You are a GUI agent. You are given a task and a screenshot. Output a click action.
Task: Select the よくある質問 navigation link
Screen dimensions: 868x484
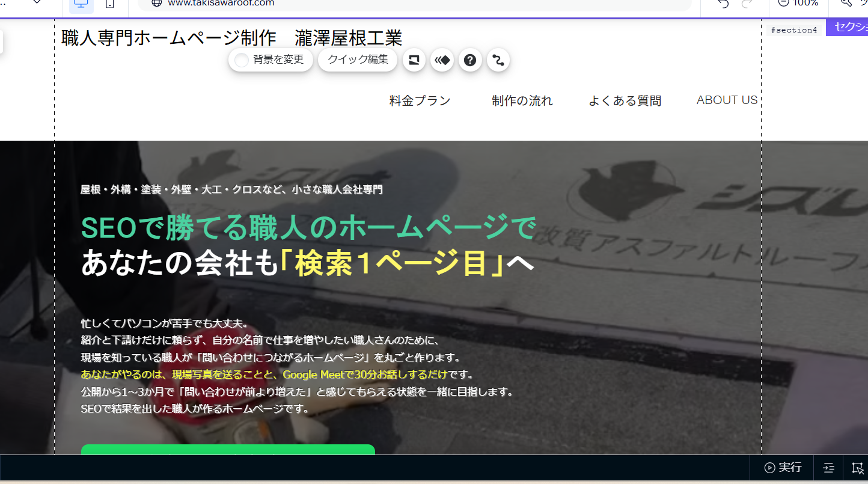[x=625, y=101]
